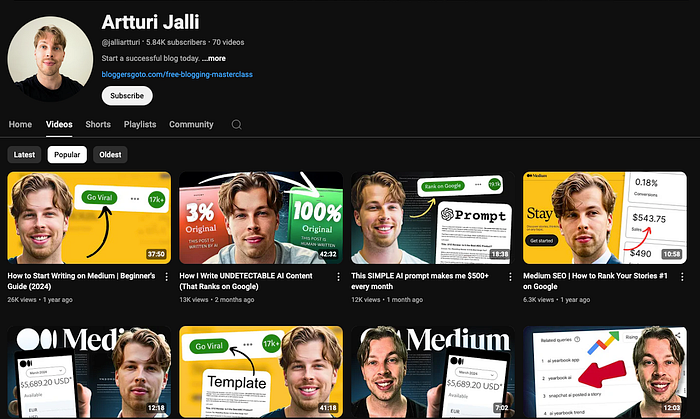Click the 26K views · 1 year ago text
The image size is (700, 419).
40,300
